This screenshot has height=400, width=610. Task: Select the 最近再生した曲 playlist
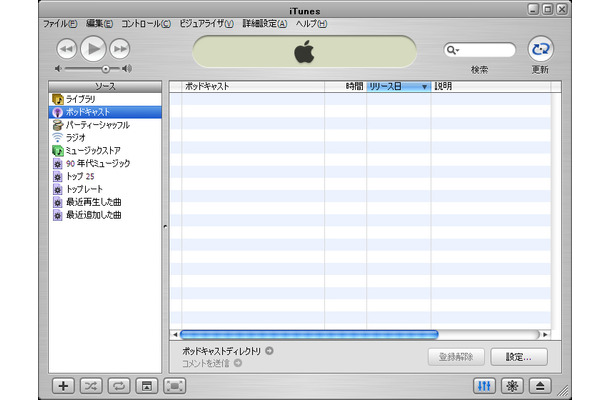point(105,202)
